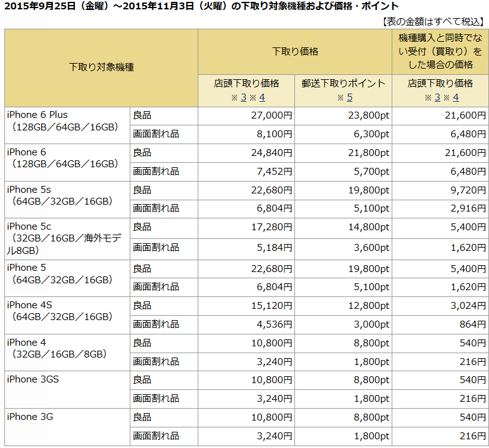
Task: Click iPhone 5 良品 19,800pt cell
Action: [x=343, y=270]
